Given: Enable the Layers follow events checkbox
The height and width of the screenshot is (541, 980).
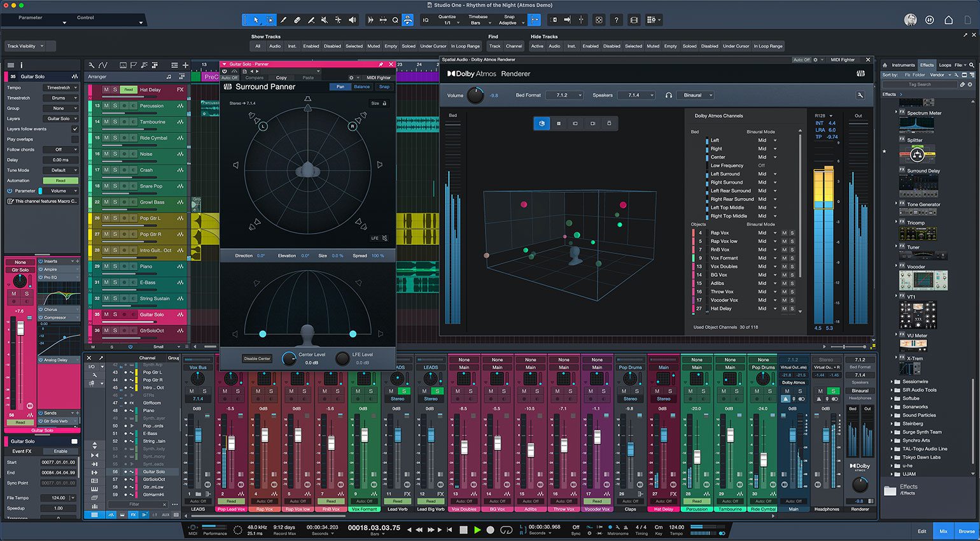Looking at the screenshot, I should 75,129.
